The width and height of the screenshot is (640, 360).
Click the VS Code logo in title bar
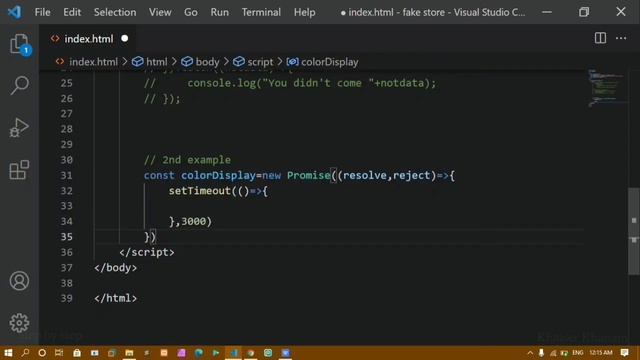[15, 12]
